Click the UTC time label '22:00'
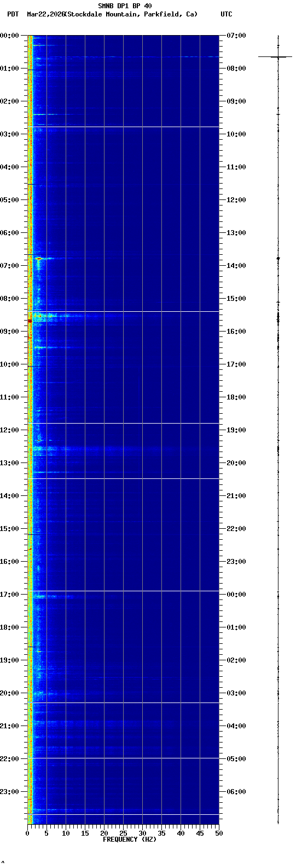Screen dimensions: 302x868 pos(236,529)
